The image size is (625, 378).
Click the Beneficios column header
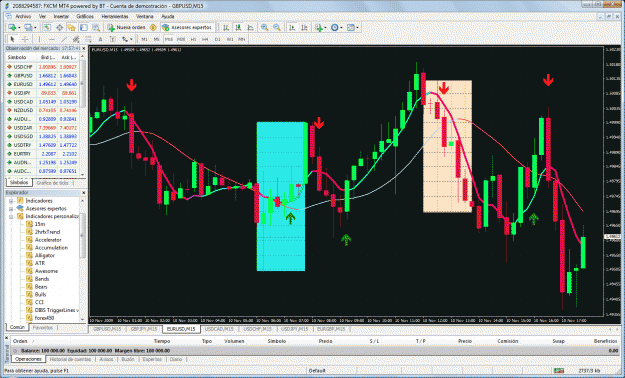click(605, 341)
